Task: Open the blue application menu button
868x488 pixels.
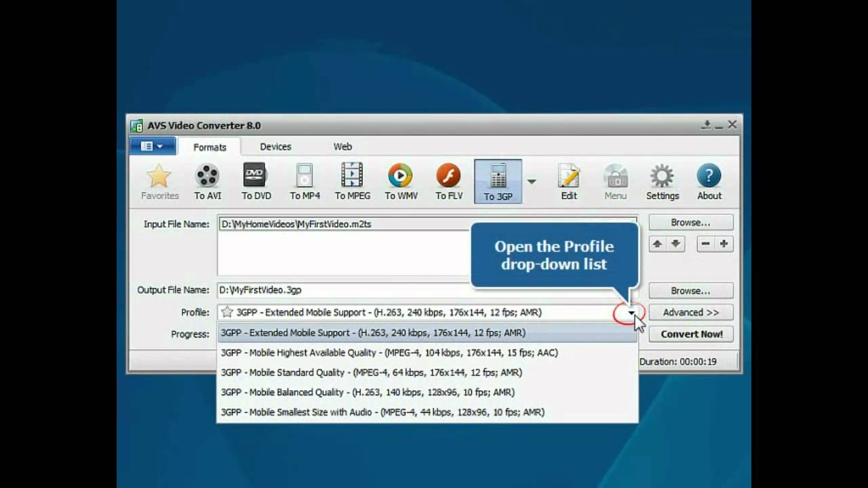Action: [153, 146]
